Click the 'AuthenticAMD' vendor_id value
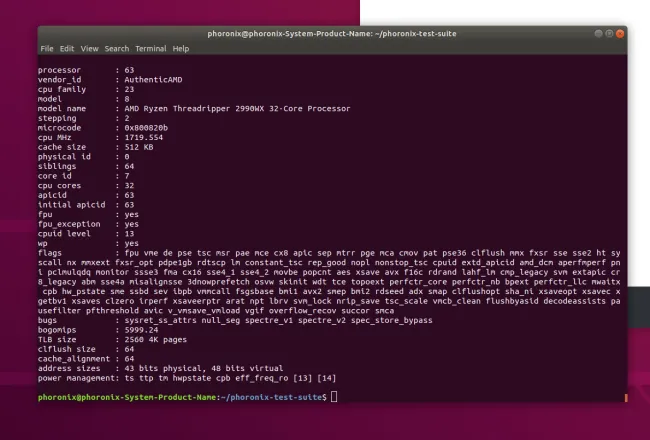This screenshot has height=440, width=650. tap(153, 80)
